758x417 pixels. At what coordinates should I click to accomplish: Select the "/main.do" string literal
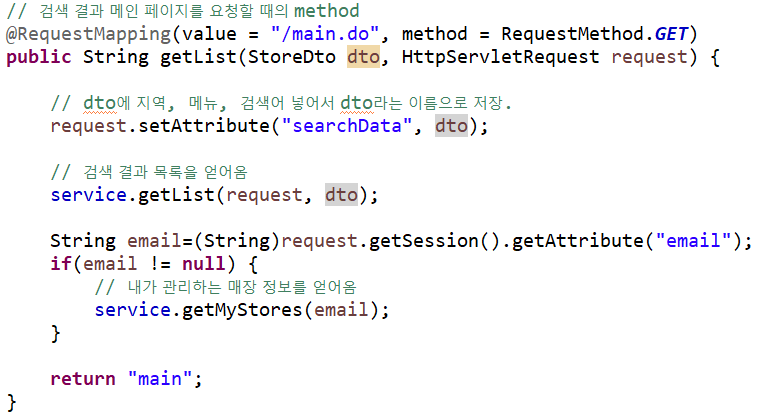coord(324,34)
